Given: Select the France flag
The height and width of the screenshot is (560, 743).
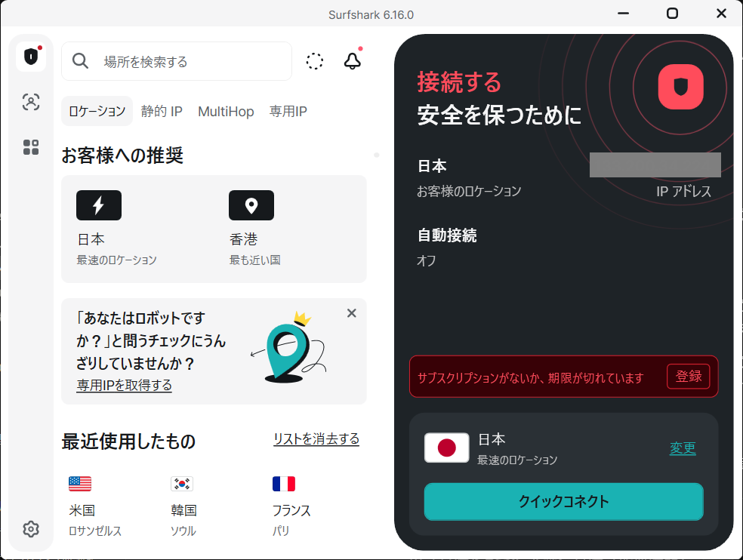Looking at the screenshot, I should (284, 484).
